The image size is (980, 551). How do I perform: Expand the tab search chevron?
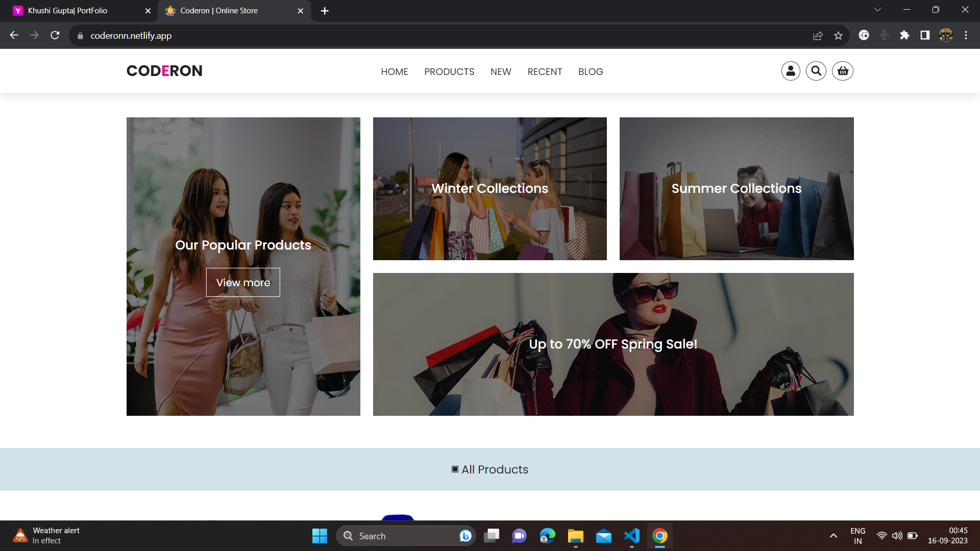click(877, 10)
